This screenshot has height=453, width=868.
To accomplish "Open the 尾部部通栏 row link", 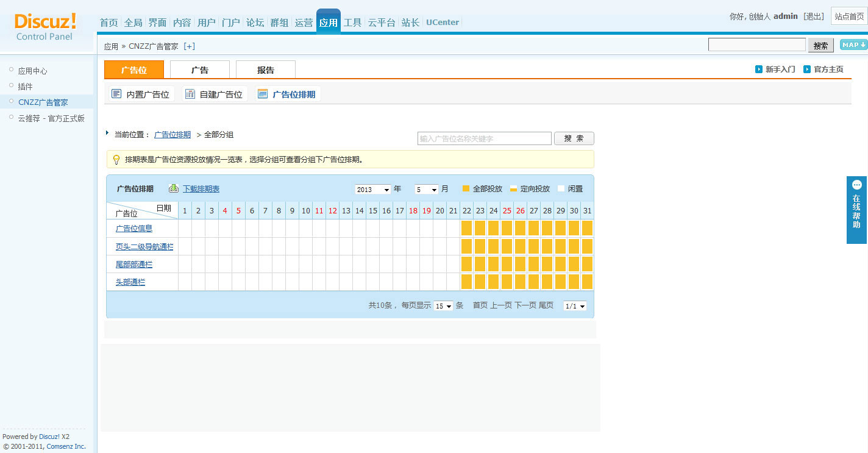I will coord(134,265).
